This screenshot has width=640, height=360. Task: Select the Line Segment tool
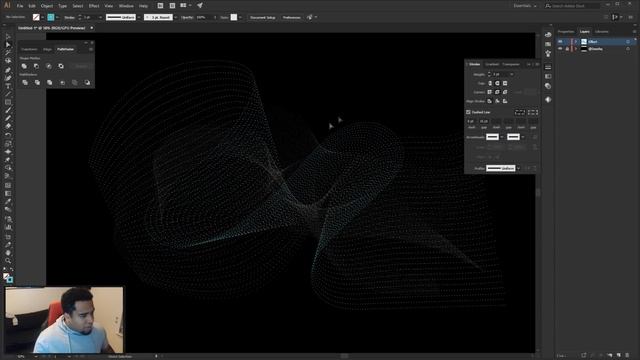[8, 94]
